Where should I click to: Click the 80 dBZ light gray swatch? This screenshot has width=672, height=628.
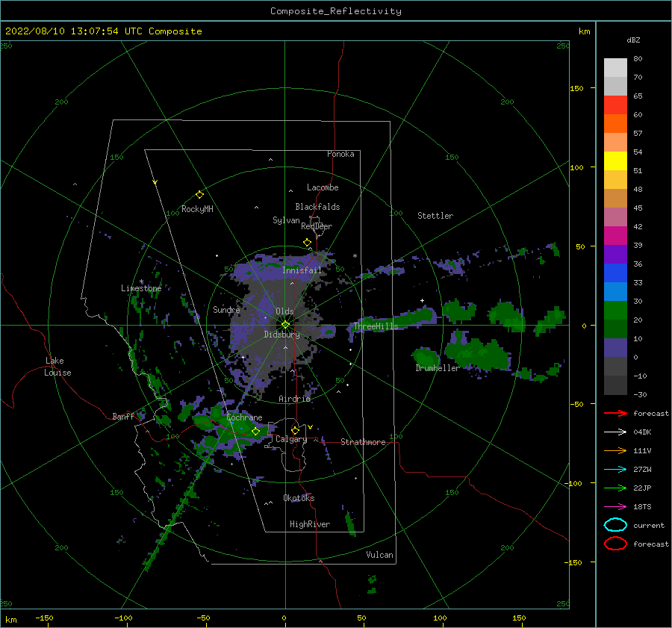tap(615, 67)
